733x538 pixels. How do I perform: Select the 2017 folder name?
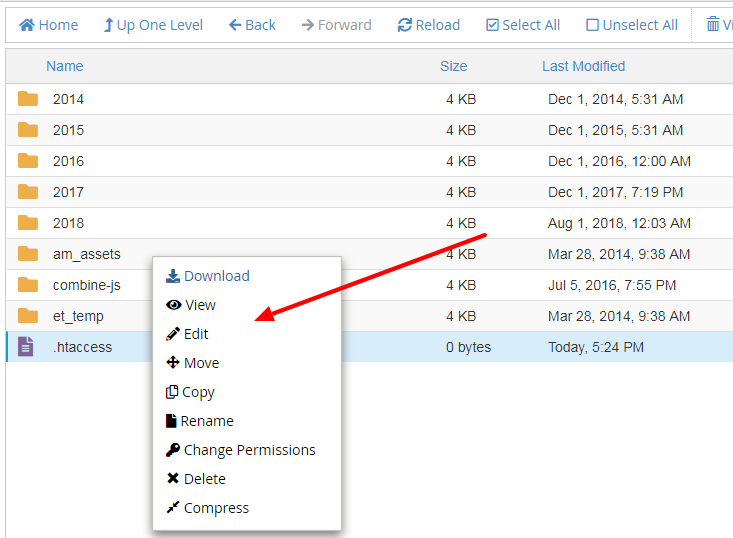point(68,192)
